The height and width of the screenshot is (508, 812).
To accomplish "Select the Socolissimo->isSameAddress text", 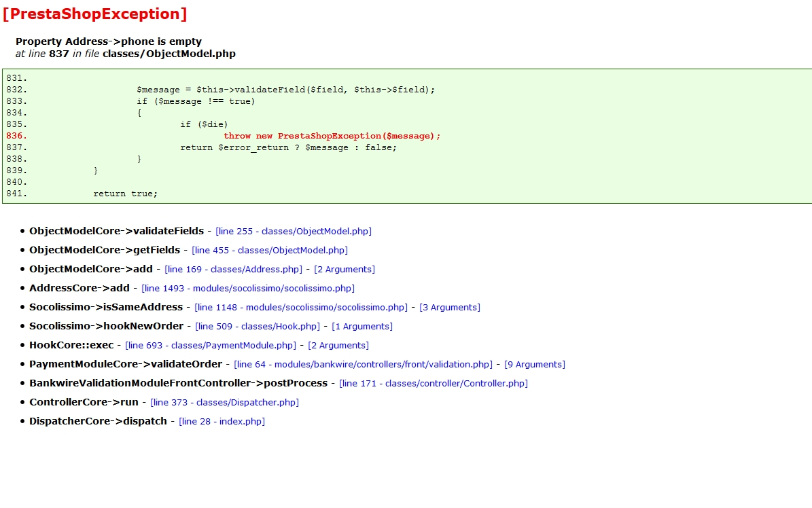I will (x=106, y=307).
